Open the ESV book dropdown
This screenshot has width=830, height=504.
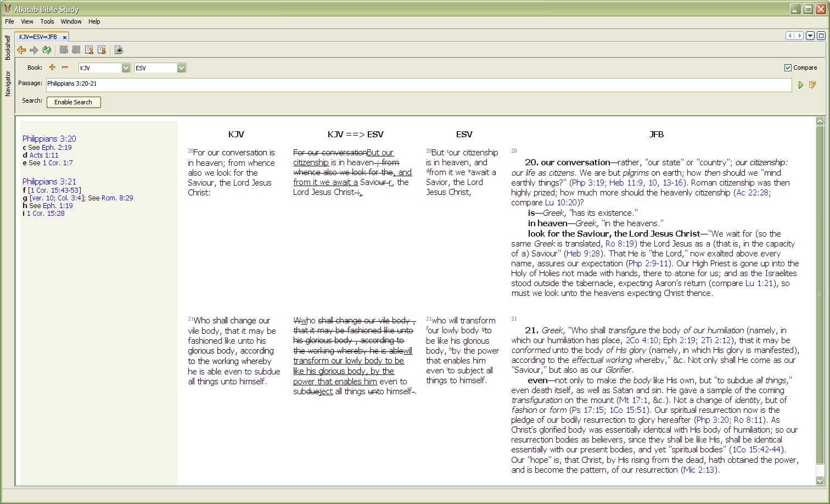click(x=181, y=68)
